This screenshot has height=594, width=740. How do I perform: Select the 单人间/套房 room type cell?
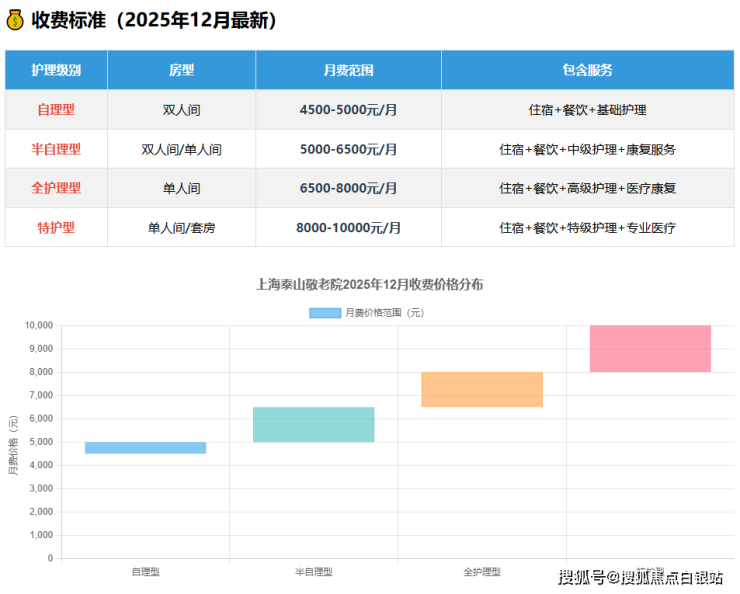pos(181,227)
